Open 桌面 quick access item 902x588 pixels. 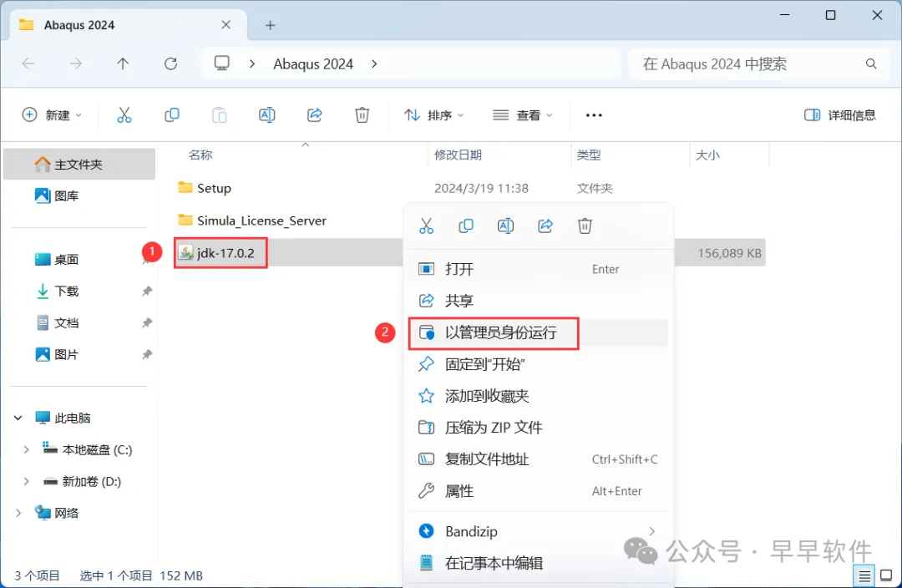tap(79, 260)
